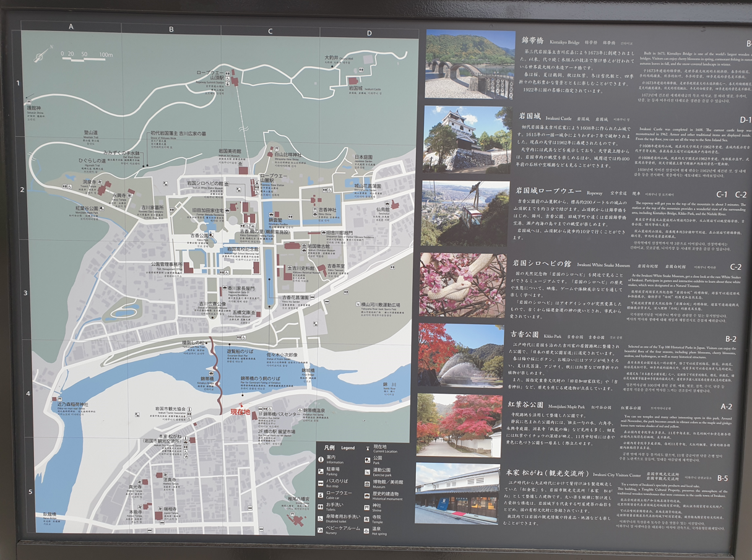752x560 pixels.
Task: Select the Parking icon in the legend
Action: (x=321, y=471)
